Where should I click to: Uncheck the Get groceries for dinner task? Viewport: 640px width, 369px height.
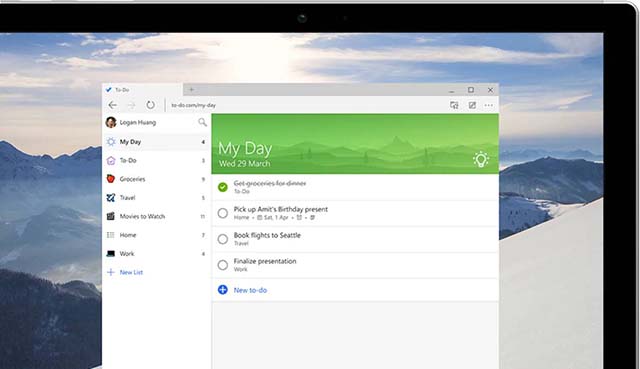pos(222,187)
